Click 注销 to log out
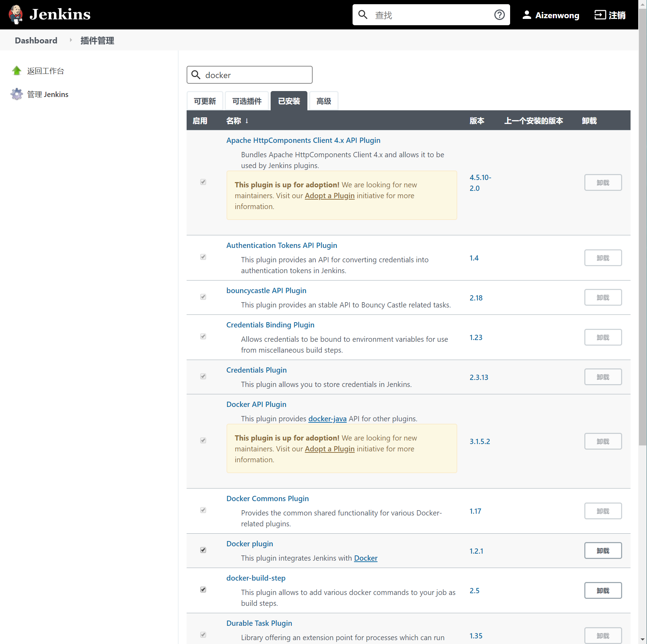This screenshot has height=644, width=647. pos(617,15)
